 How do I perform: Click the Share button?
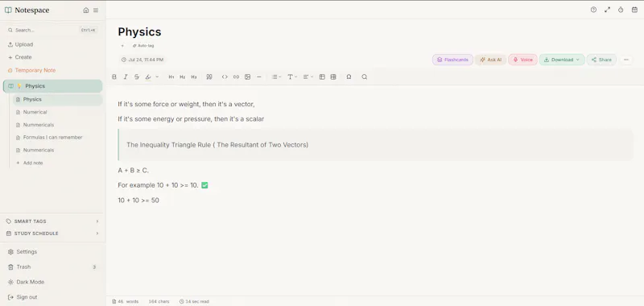601,60
